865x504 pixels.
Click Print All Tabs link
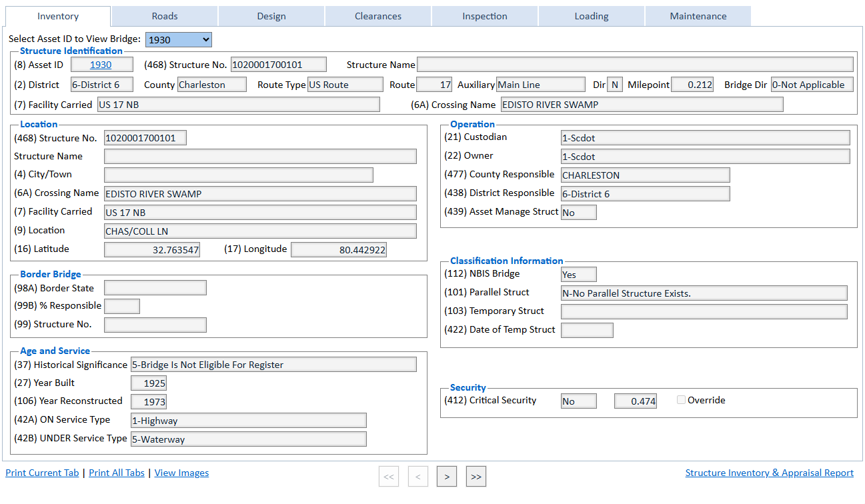tap(117, 473)
